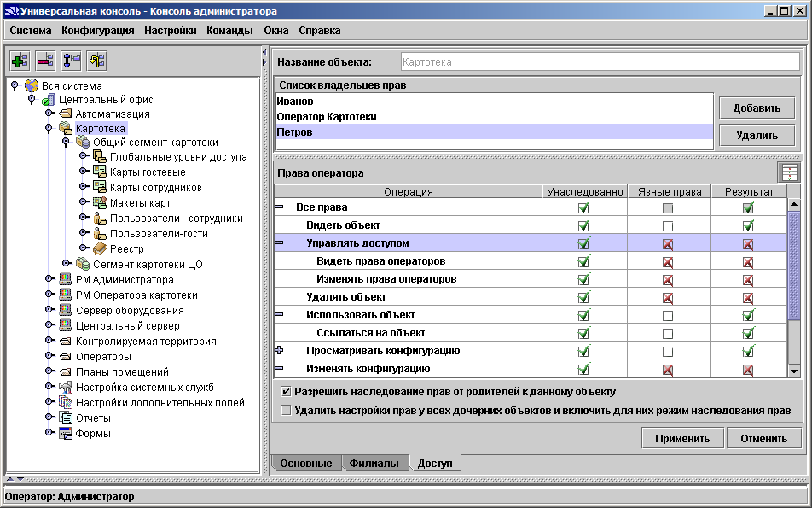812x508 pixels.
Task: Collapse the Центральный офис tree node
Action: (x=32, y=99)
